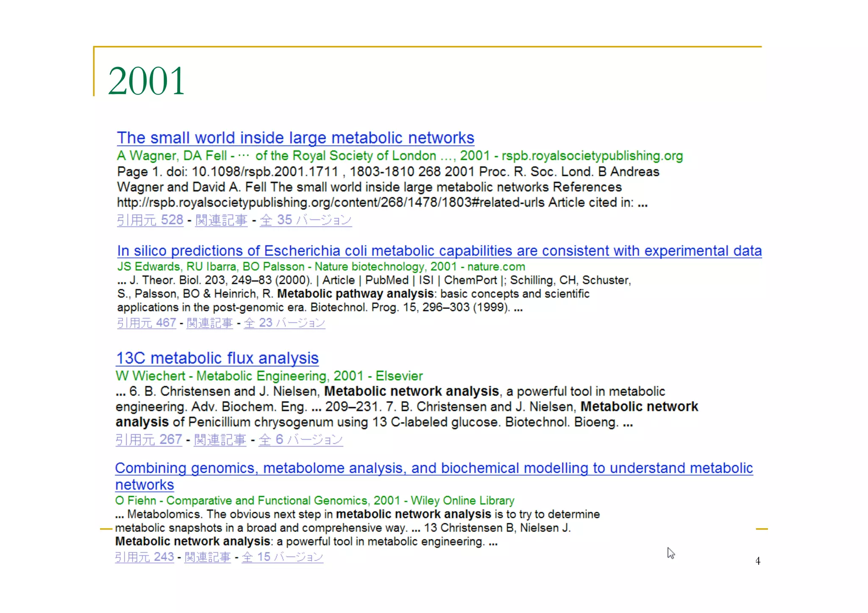The width and height of the screenshot is (868, 613).
Task: Click the slide page number 4
Action: coord(758,561)
